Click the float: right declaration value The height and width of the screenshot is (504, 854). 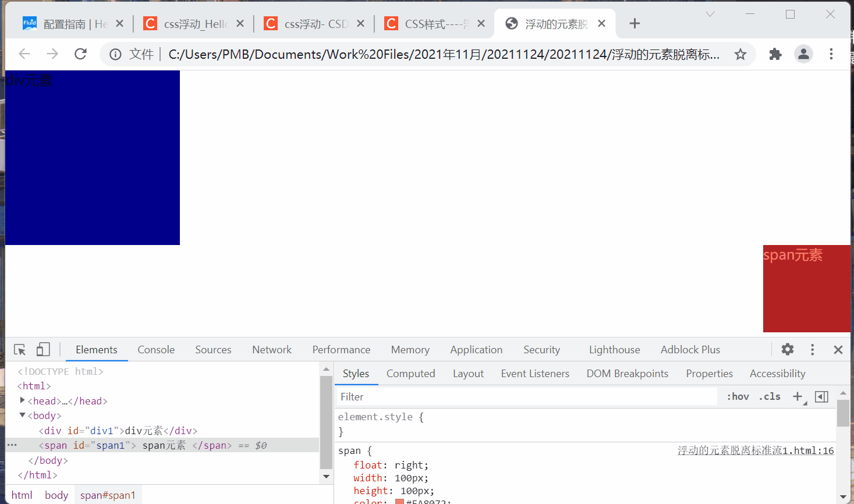click(409, 465)
